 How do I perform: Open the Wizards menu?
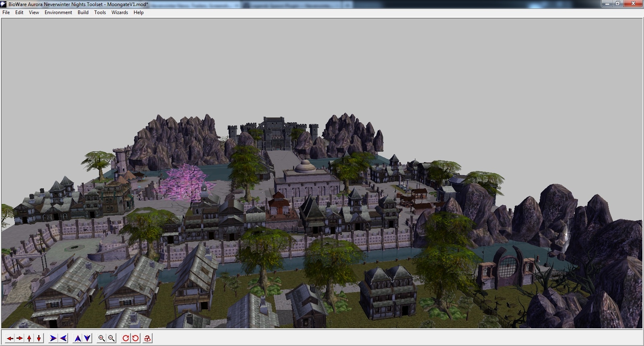tap(120, 12)
